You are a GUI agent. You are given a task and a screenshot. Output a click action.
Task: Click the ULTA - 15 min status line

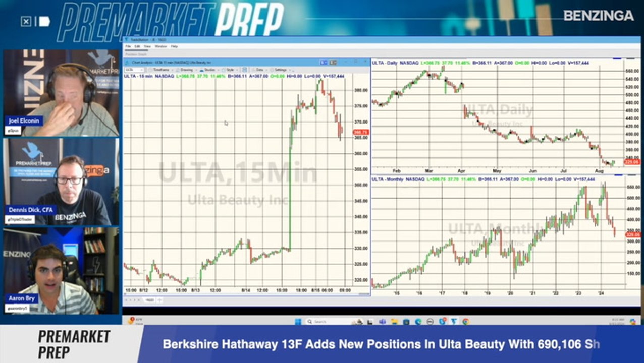coord(234,76)
